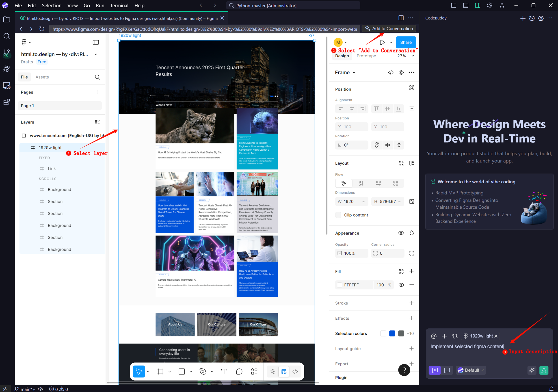558x392 pixels.
Task: Enable the Clip content checkbox
Action: tap(338, 215)
